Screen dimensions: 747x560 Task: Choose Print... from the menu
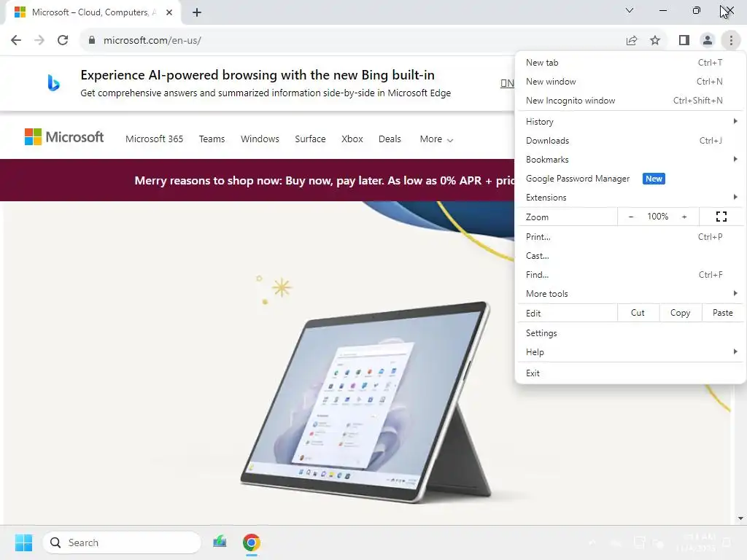(630, 237)
